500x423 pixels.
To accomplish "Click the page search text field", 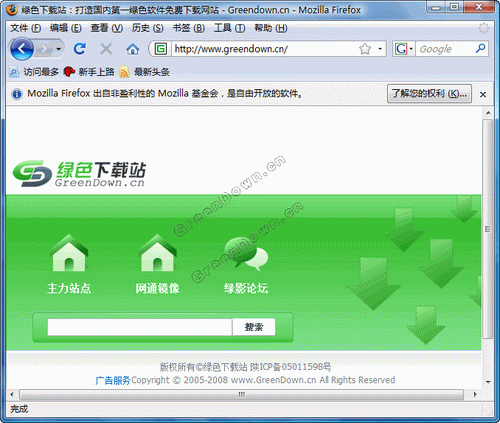I will (140, 327).
